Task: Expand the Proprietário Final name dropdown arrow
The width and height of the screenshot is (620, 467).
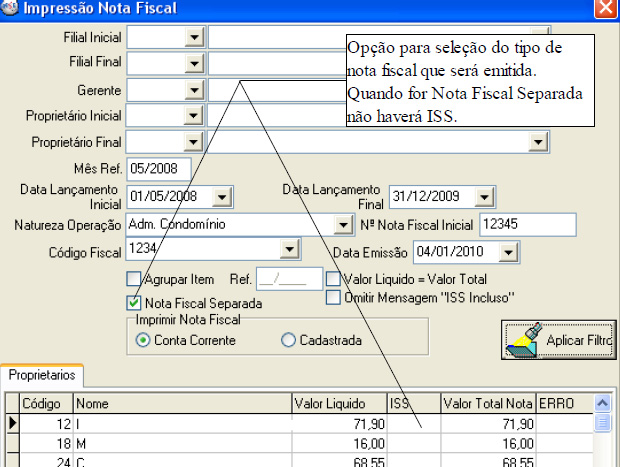Action: coord(538,142)
